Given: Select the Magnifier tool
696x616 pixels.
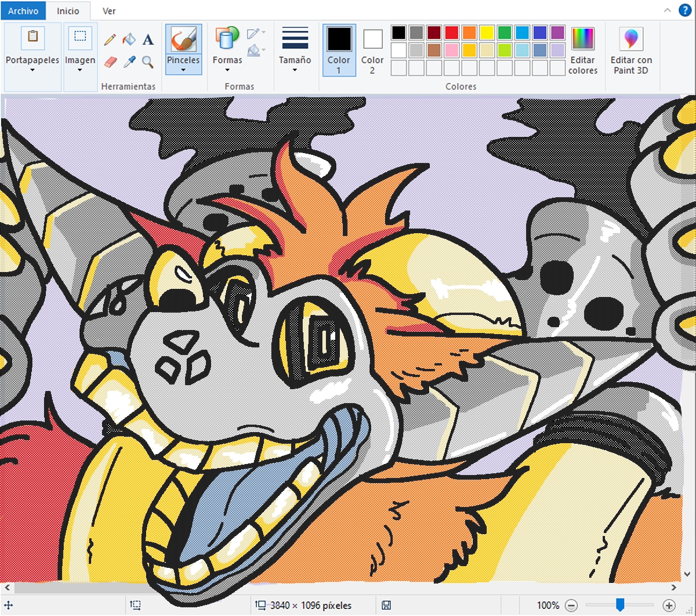Looking at the screenshot, I should (148, 61).
